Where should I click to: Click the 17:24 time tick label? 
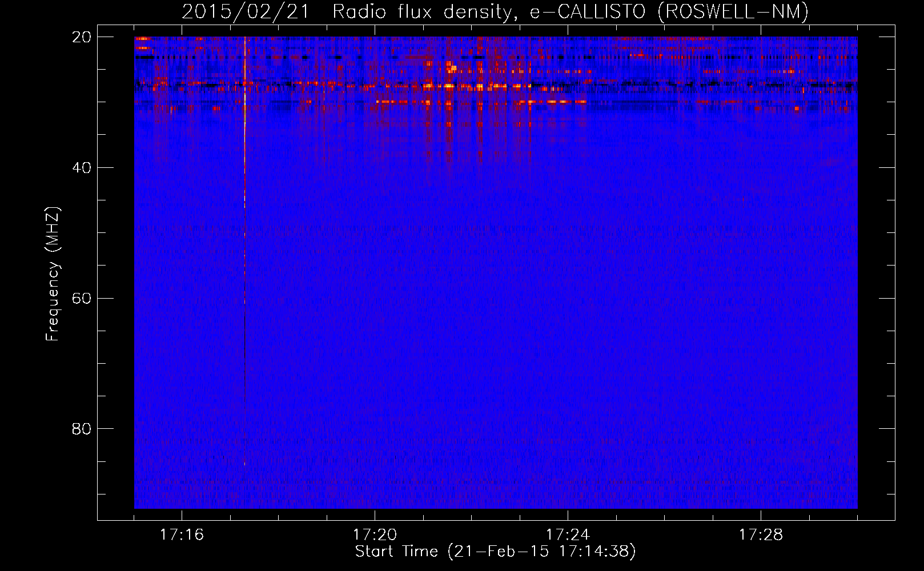click(x=568, y=535)
